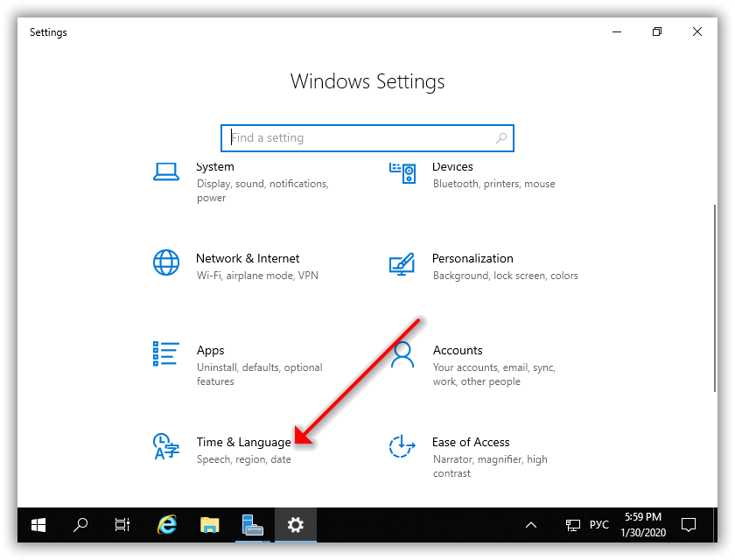The width and height of the screenshot is (735, 560).
Task: Open taskbar search magnifier
Action: [80, 525]
